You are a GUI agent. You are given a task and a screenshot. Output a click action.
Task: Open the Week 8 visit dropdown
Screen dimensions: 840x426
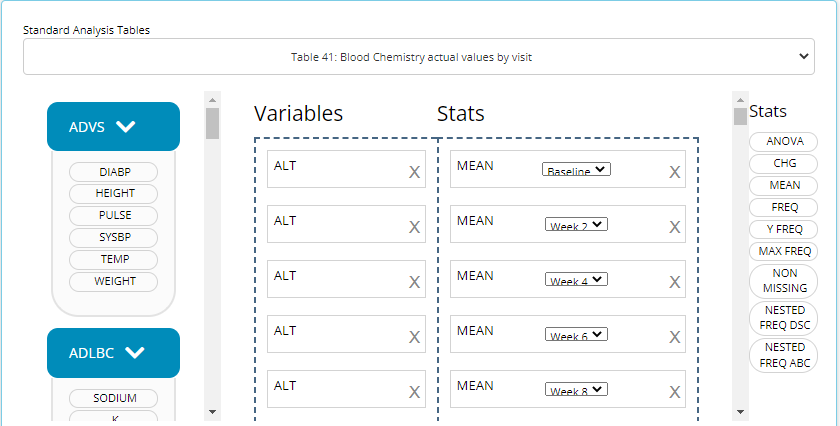[576, 389]
